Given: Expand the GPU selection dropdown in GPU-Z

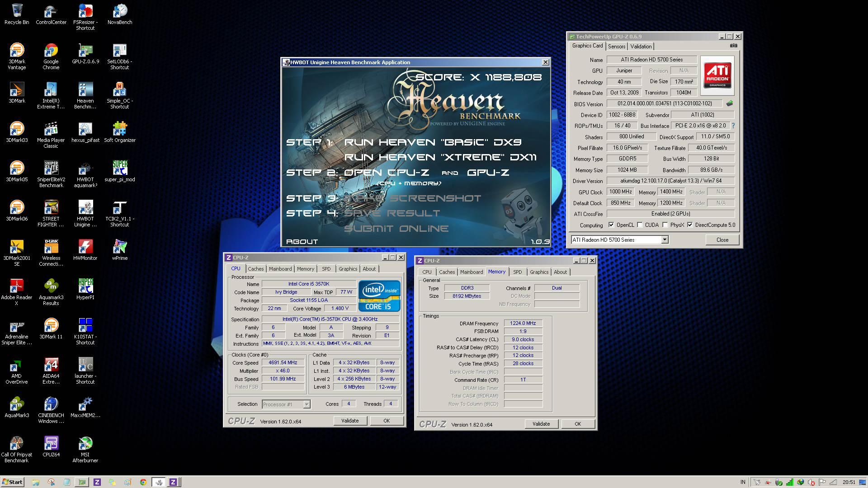Looking at the screenshot, I should 665,240.
